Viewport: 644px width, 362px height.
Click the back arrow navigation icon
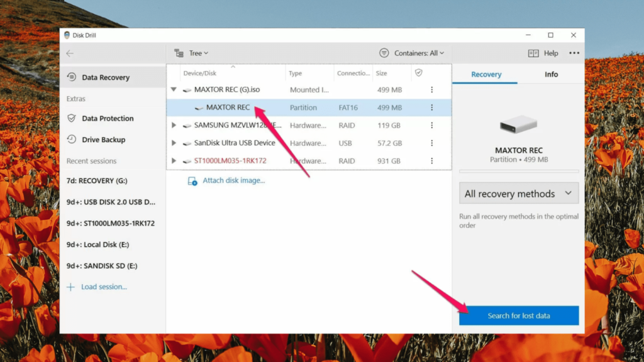coord(70,53)
